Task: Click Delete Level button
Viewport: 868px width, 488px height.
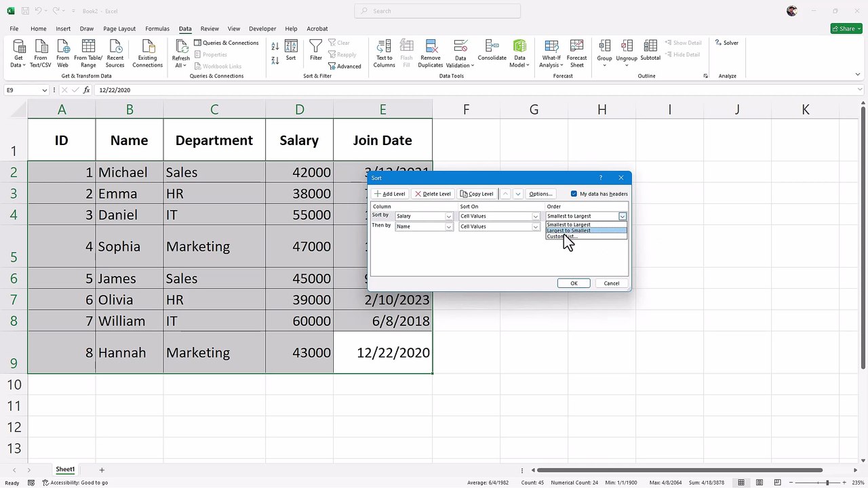Action: coord(433,194)
